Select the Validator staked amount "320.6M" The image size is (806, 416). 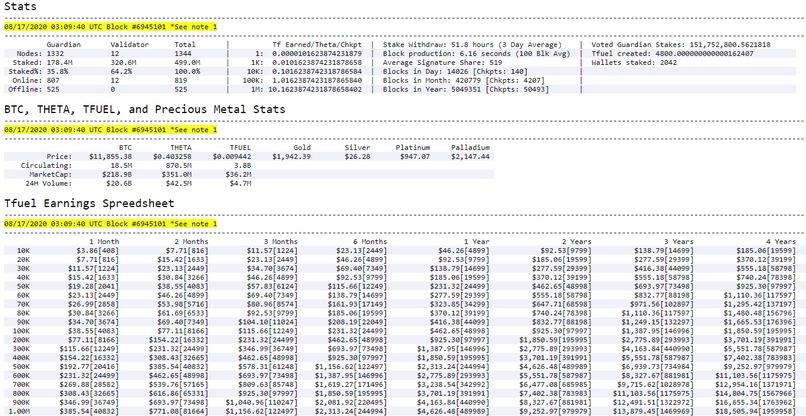(123, 62)
